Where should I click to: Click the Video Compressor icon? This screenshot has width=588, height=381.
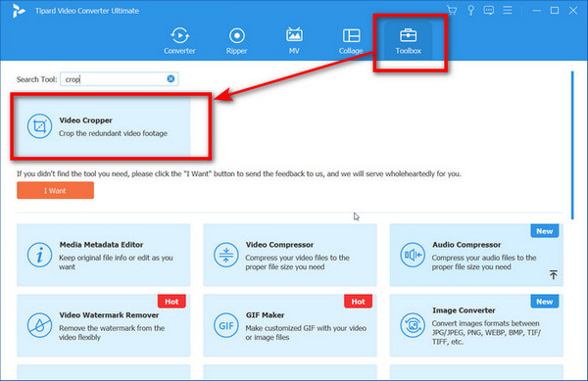225,255
